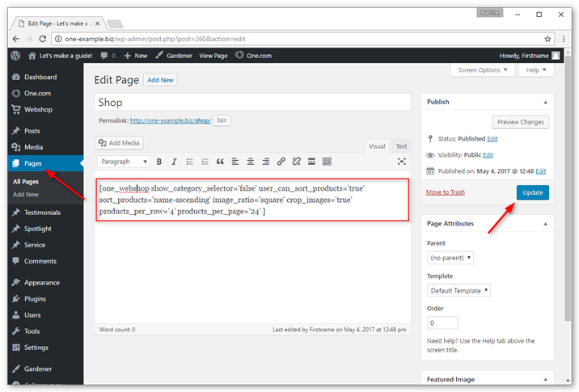Collapse the Publish panel

[x=545, y=103]
